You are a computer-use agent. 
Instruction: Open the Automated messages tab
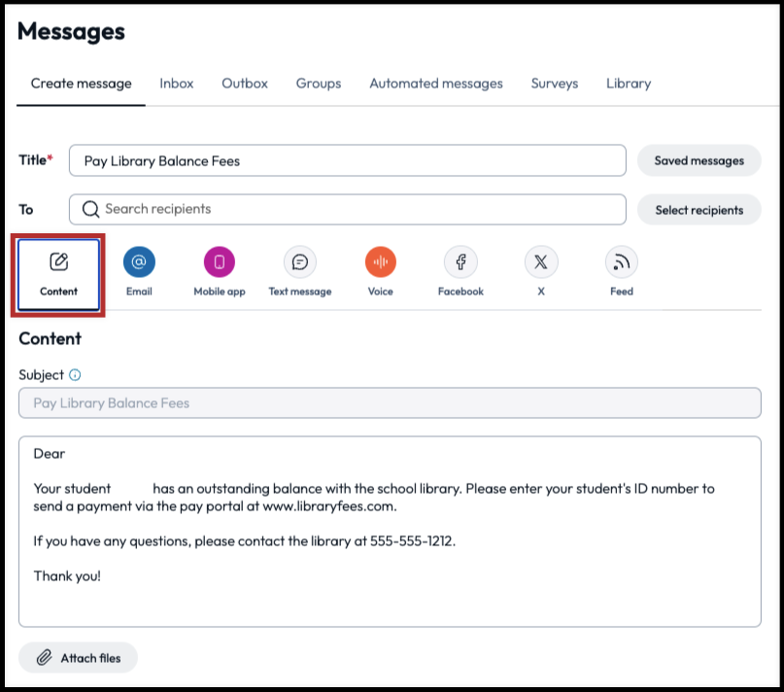pyautogui.click(x=435, y=84)
